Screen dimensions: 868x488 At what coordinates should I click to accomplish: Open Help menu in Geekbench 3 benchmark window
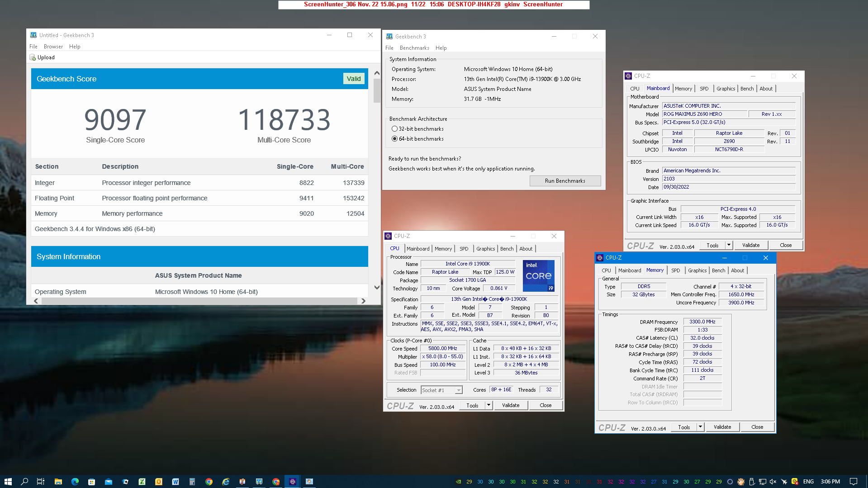[441, 48]
